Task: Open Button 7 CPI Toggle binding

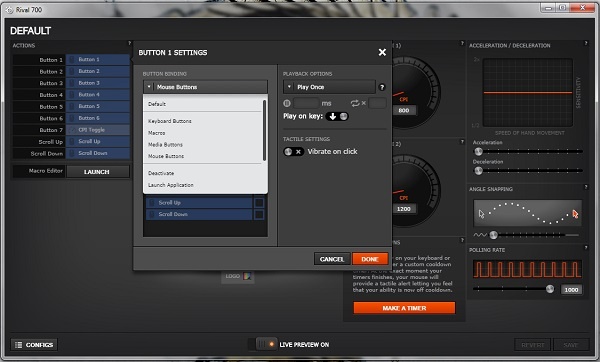Action: point(98,130)
